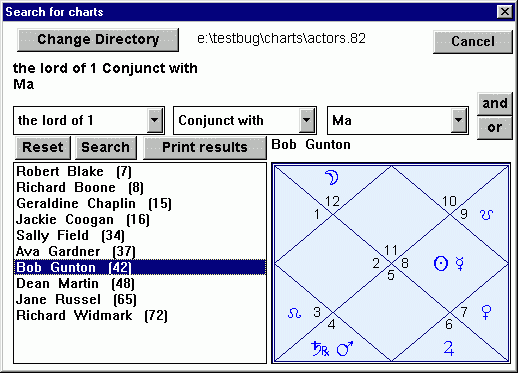Click house number 1 in the chart
Image resolution: width=518 pixels, height=373 pixels.
pyautogui.click(x=317, y=214)
